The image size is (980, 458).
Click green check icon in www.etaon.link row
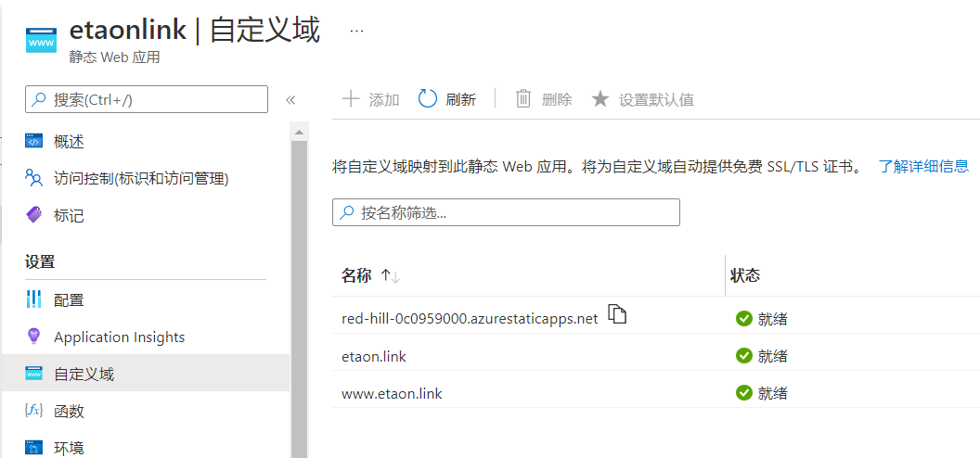tap(743, 392)
